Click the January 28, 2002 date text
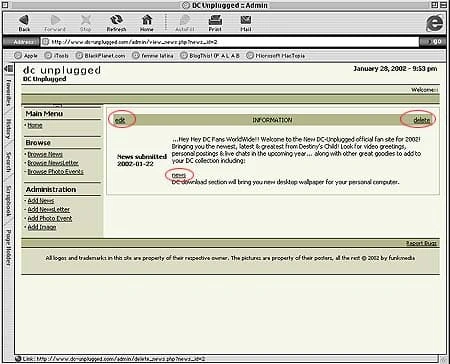Viewport: 450px width, 364px height. coord(395,69)
